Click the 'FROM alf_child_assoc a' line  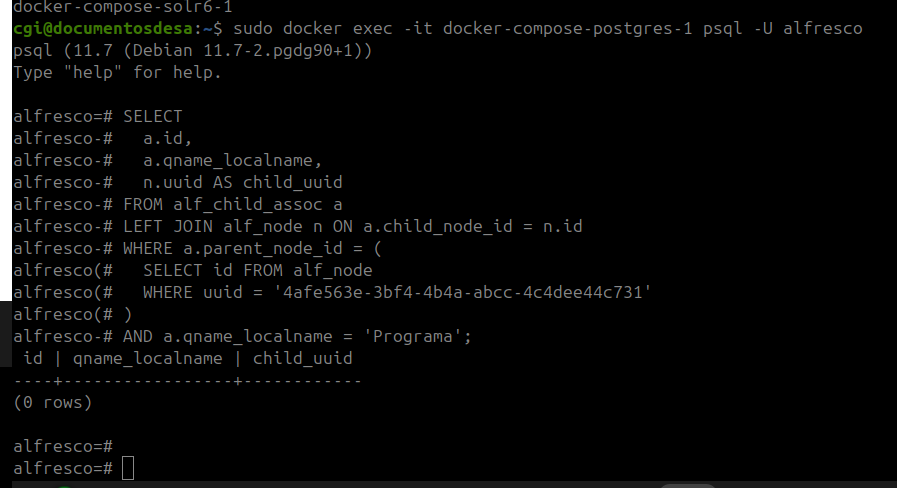232,204
